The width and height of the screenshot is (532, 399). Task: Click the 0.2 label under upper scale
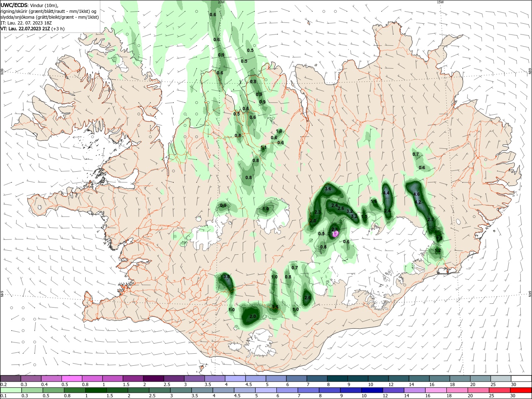point(3,384)
